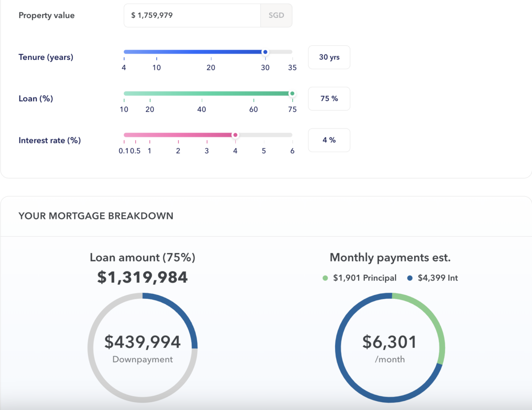Click the blue Tenure slider handle
Screen dimensions: 532x410
tap(265, 52)
